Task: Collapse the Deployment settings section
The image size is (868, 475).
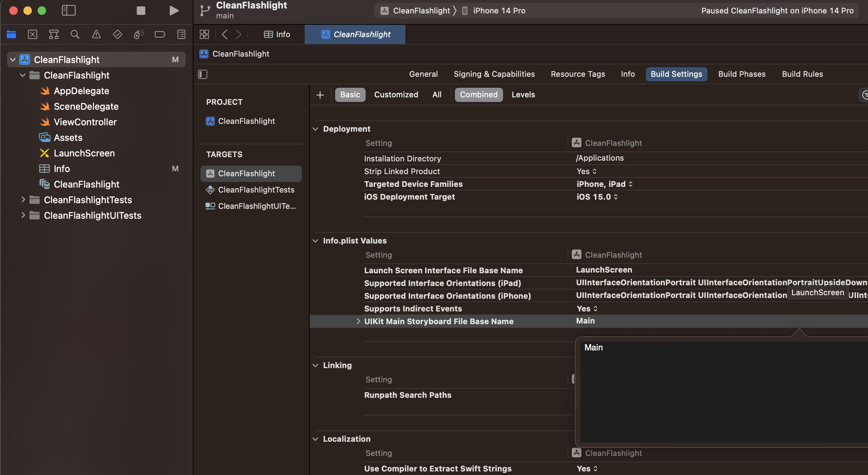Action: click(x=315, y=129)
